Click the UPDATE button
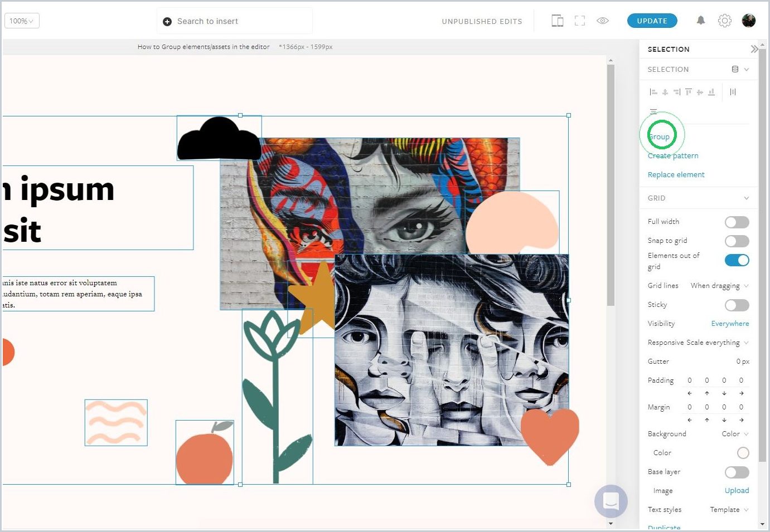Image resolution: width=770 pixels, height=532 pixels. 652,21
